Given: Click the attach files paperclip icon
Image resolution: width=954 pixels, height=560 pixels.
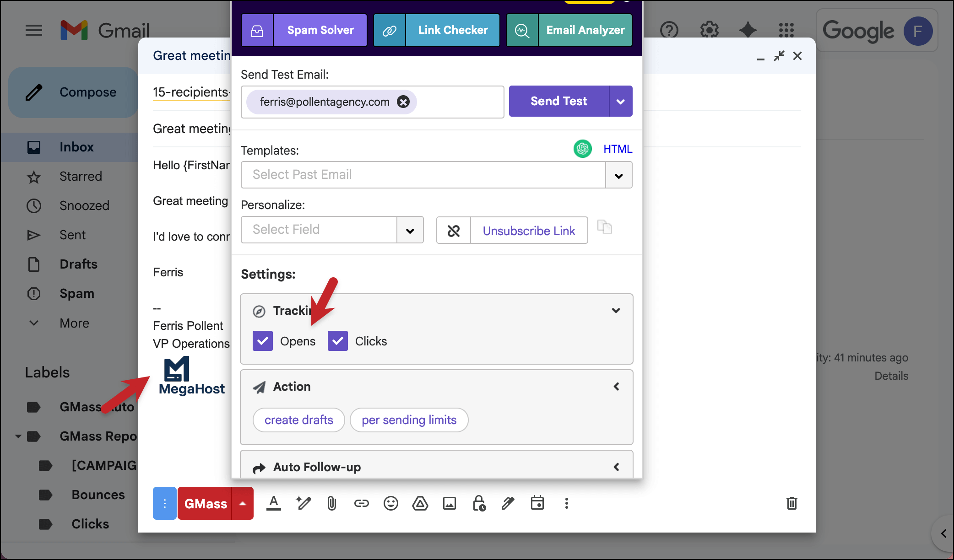Looking at the screenshot, I should pos(332,504).
